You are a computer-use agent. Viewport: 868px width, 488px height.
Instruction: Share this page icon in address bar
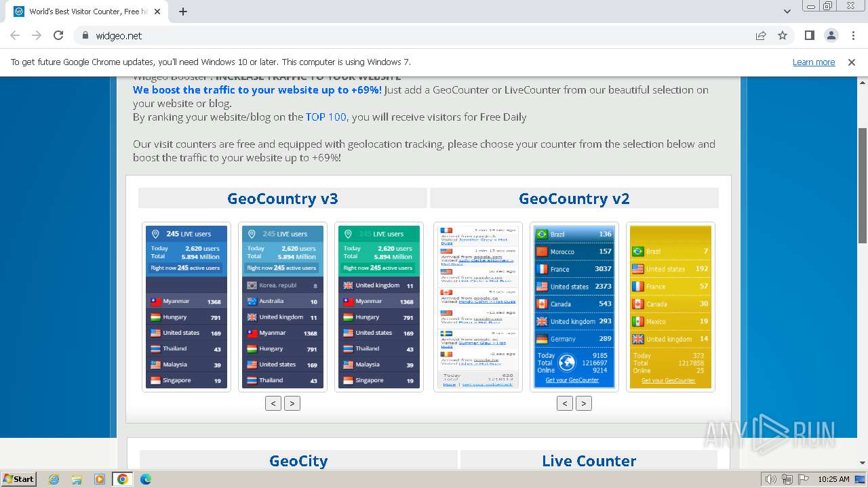click(761, 35)
